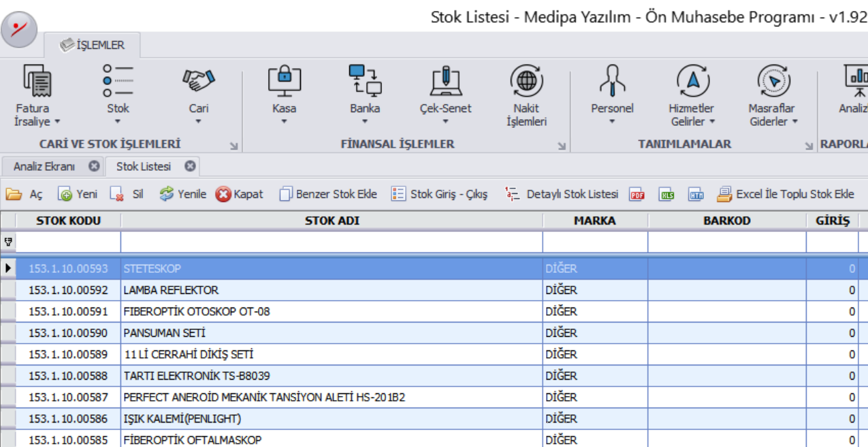
Task: Expand the Masraflar Giderler dropdown
Action: pos(793,122)
